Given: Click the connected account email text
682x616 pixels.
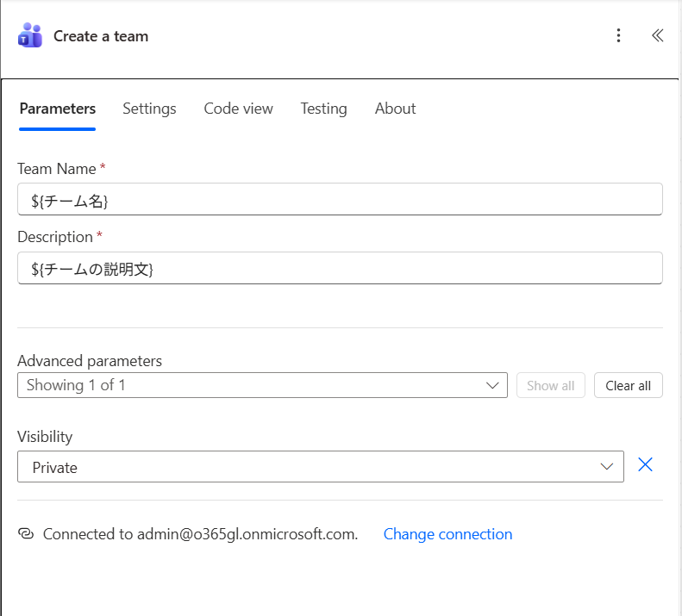Looking at the screenshot, I should click(247, 534).
